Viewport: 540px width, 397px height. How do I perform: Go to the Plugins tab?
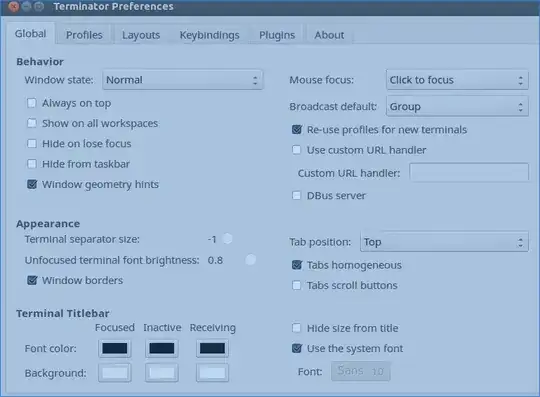(277, 35)
